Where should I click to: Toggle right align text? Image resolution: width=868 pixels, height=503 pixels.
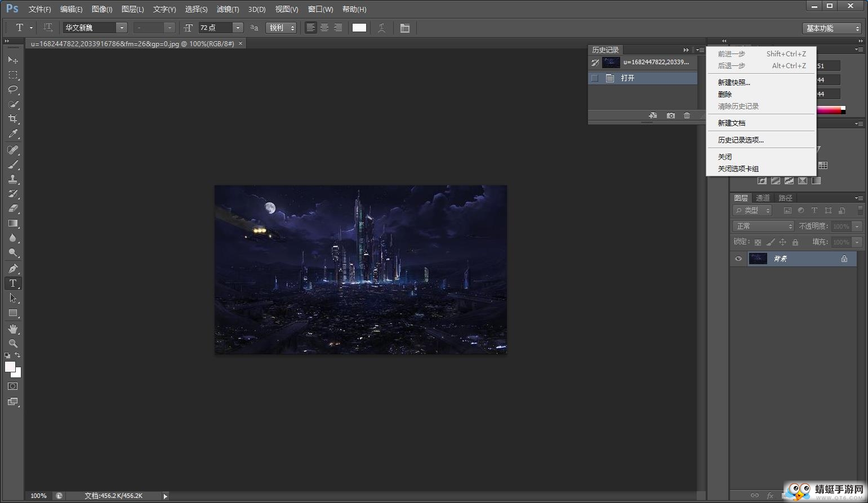coord(338,28)
